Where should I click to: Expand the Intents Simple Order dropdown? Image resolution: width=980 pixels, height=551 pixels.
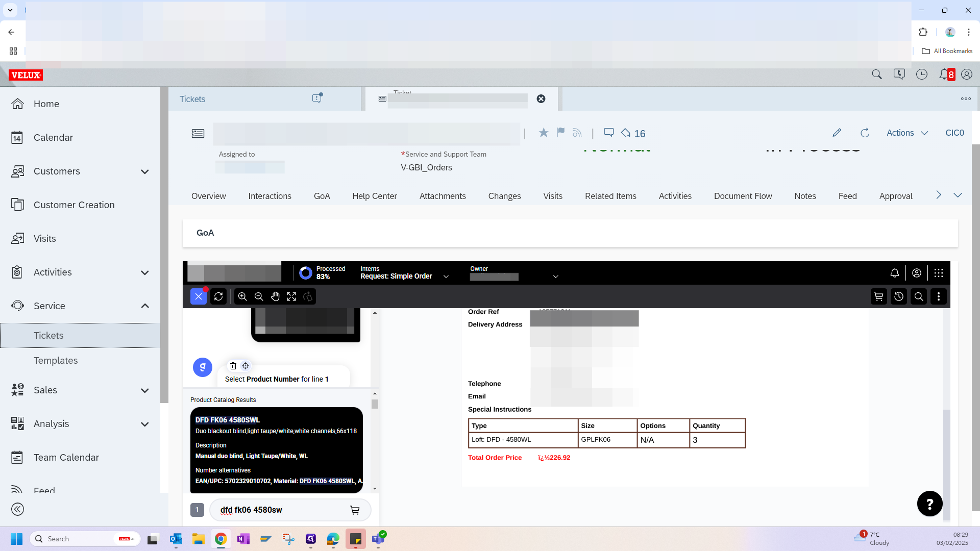(446, 277)
